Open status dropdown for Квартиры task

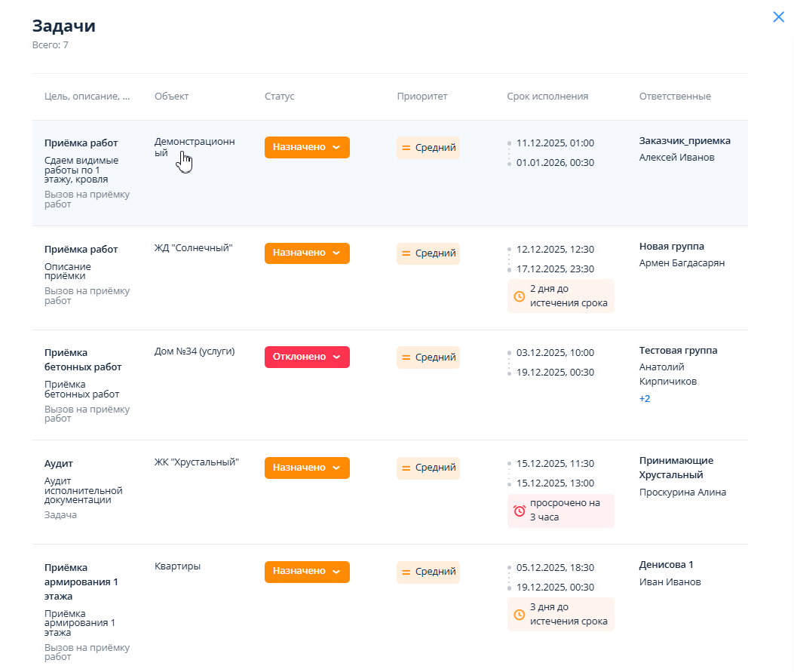[x=307, y=572]
